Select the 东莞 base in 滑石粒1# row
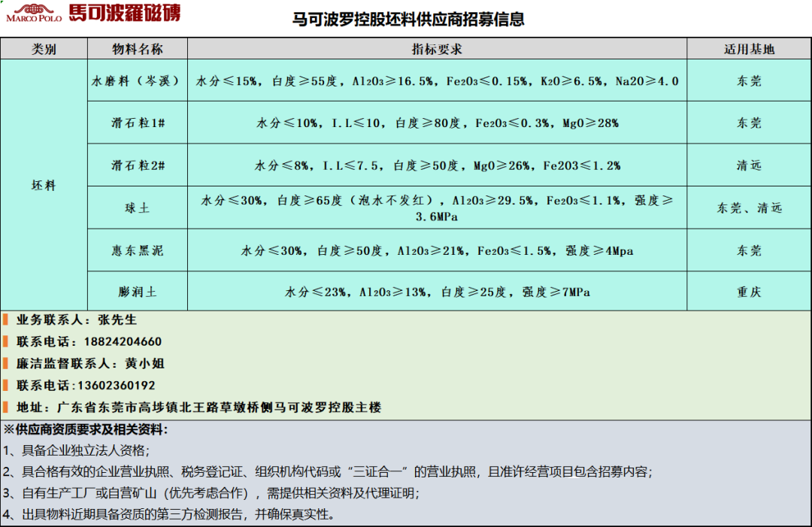The height and width of the screenshot is (527, 812). 749,123
